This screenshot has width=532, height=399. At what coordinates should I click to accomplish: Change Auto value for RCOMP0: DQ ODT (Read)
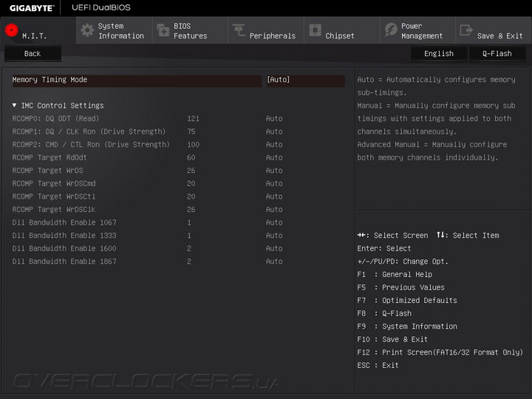click(x=274, y=119)
